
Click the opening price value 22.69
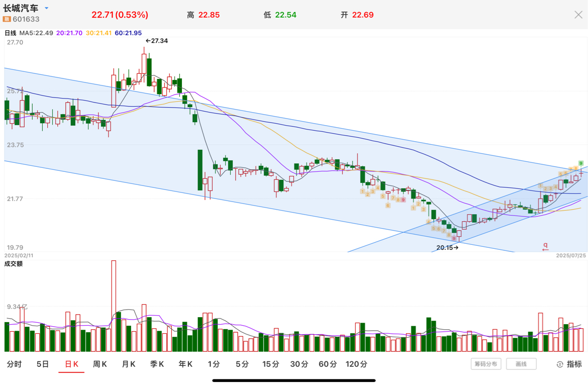(x=363, y=15)
